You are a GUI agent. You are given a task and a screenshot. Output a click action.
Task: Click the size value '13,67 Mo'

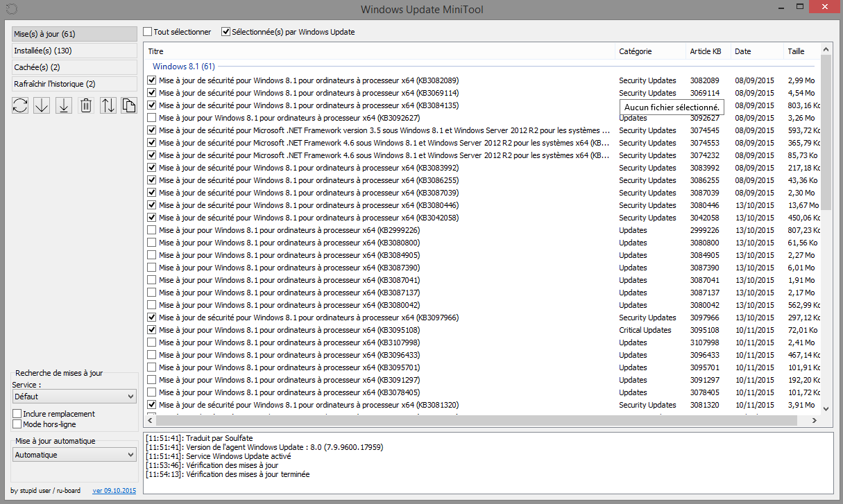pyautogui.click(x=803, y=205)
